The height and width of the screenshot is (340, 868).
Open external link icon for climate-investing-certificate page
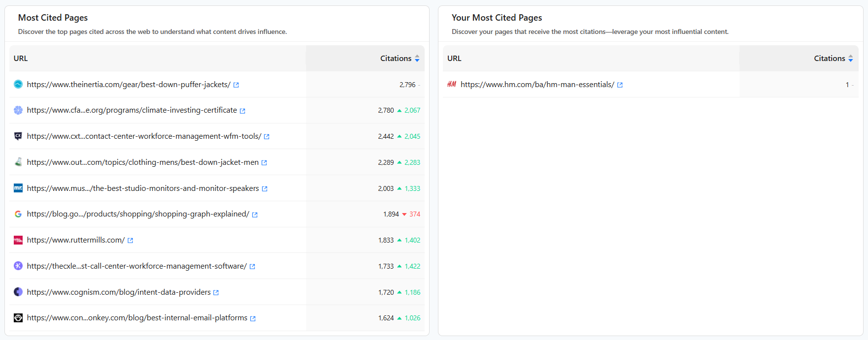coord(243,111)
